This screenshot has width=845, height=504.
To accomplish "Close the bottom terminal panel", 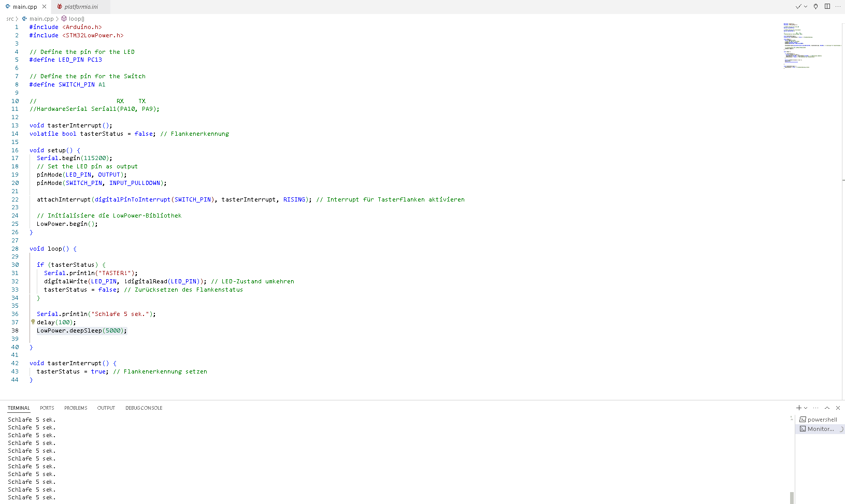I will [x=838, y=408].
